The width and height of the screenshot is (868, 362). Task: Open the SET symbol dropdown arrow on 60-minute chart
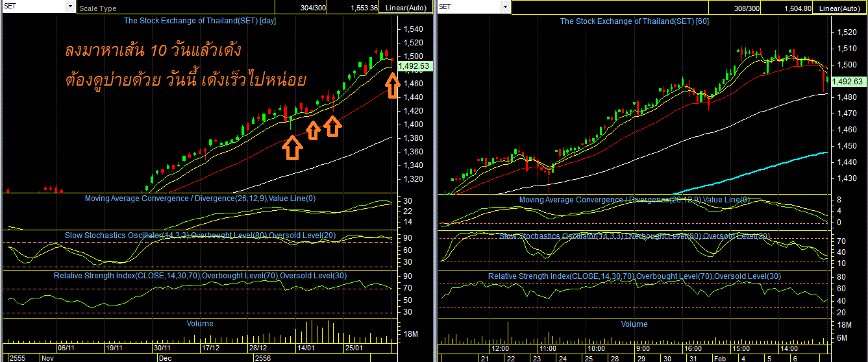(504, 6)
